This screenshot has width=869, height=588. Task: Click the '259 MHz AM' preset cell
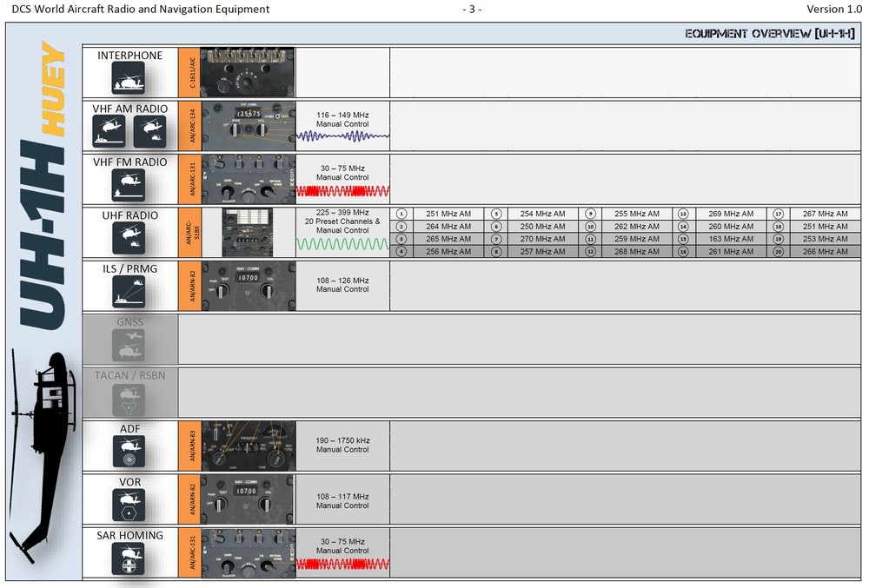pos(637,239)
